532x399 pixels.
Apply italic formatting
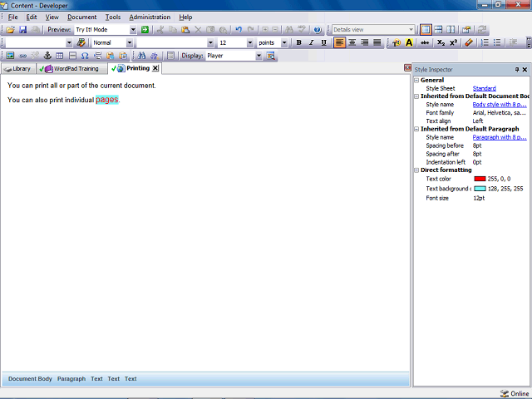tap(311, 42)
